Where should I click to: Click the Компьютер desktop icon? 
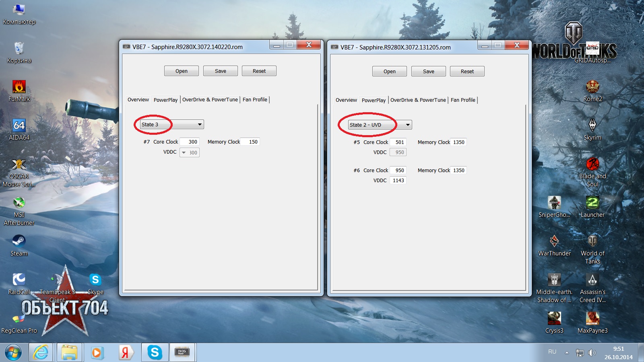click(19, 14)
